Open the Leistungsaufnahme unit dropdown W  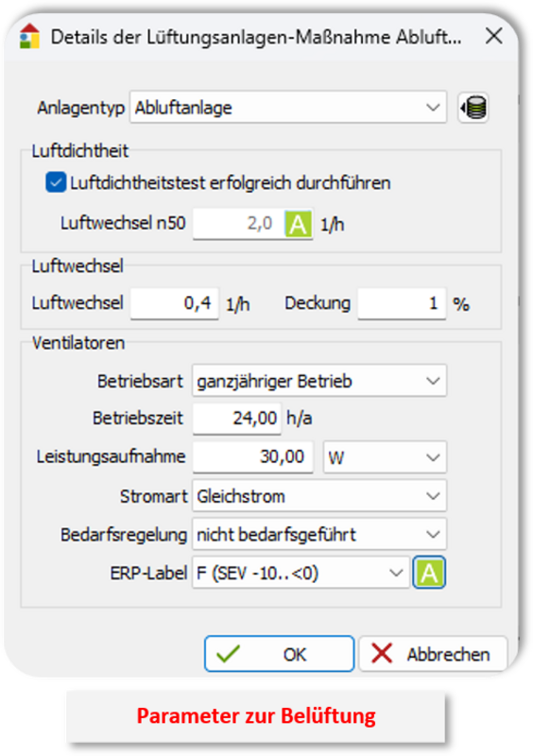coord(385,456)
